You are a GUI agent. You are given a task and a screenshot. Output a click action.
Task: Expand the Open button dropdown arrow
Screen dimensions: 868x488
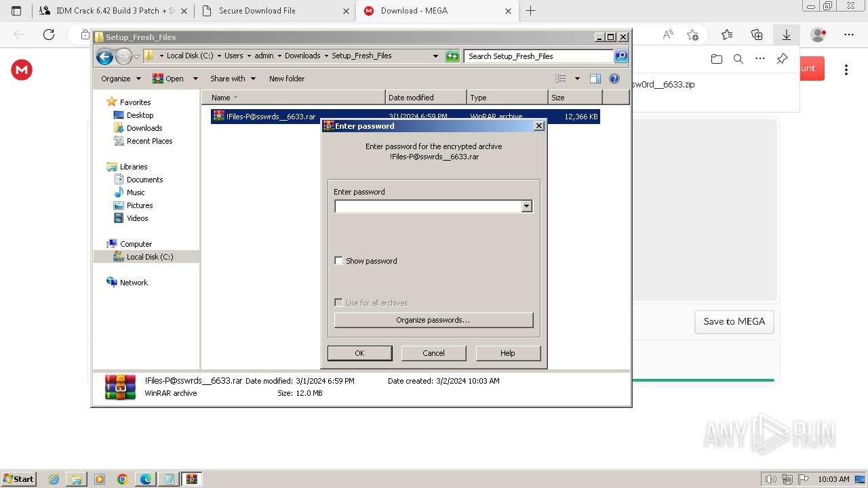click(x=195, y=79)
